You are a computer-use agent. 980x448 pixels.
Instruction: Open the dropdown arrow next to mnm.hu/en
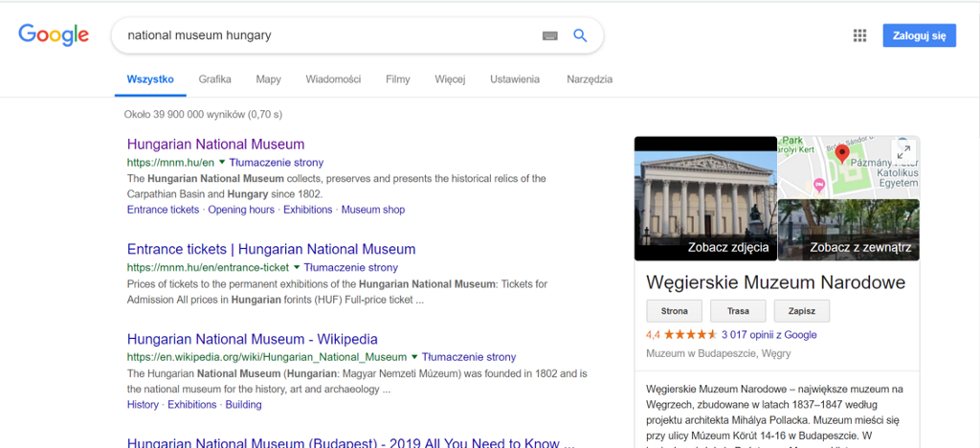[x=221, y=163]
